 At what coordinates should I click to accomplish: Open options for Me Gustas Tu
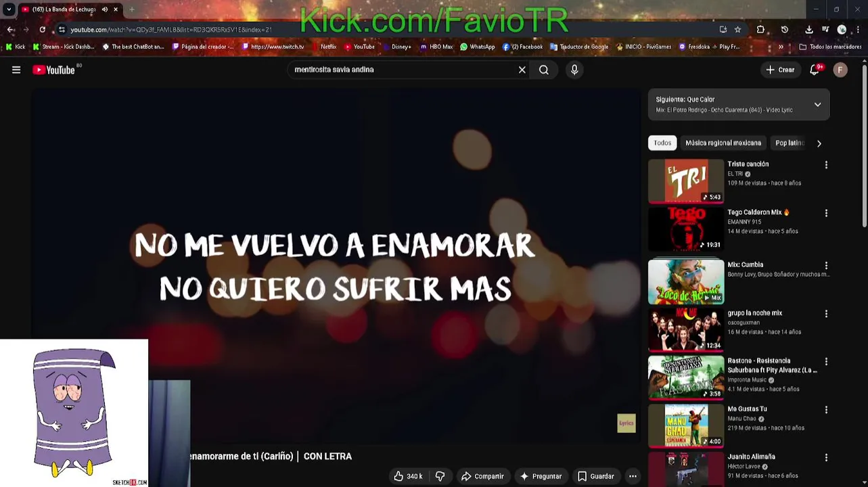[826, 410]
